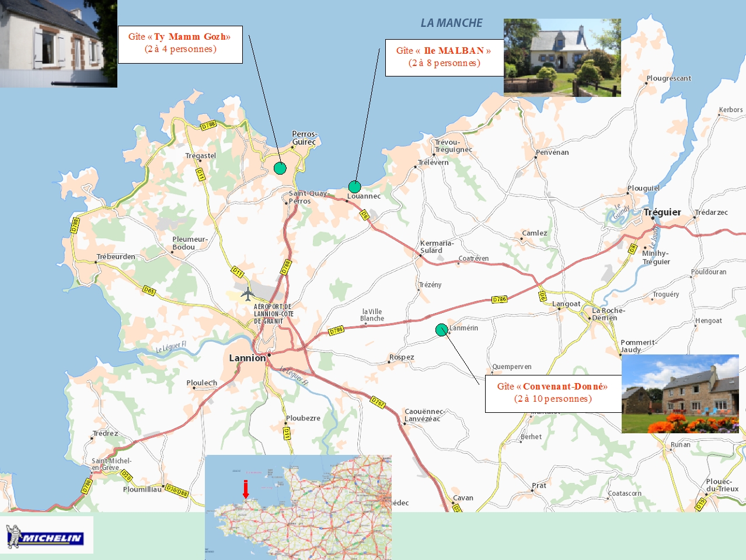Click the Michelin logo
This screenshot has width=746, height=560.
[x=46, y=536]
